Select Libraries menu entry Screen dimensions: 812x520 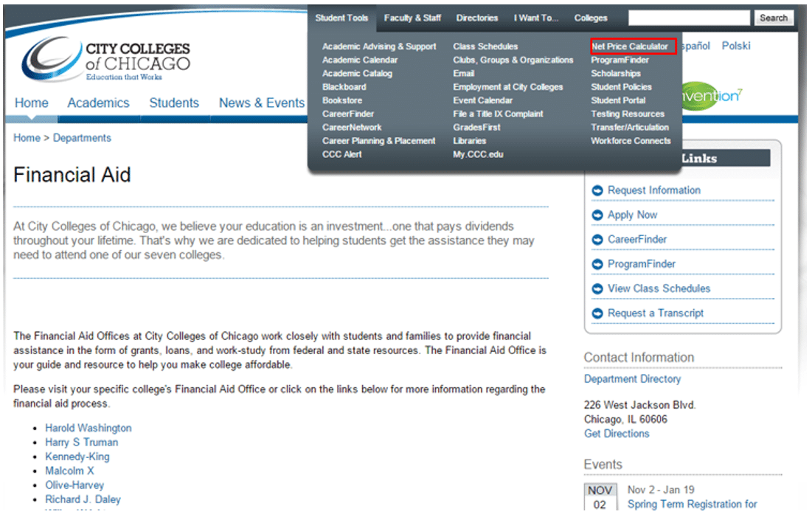point(470,141)
